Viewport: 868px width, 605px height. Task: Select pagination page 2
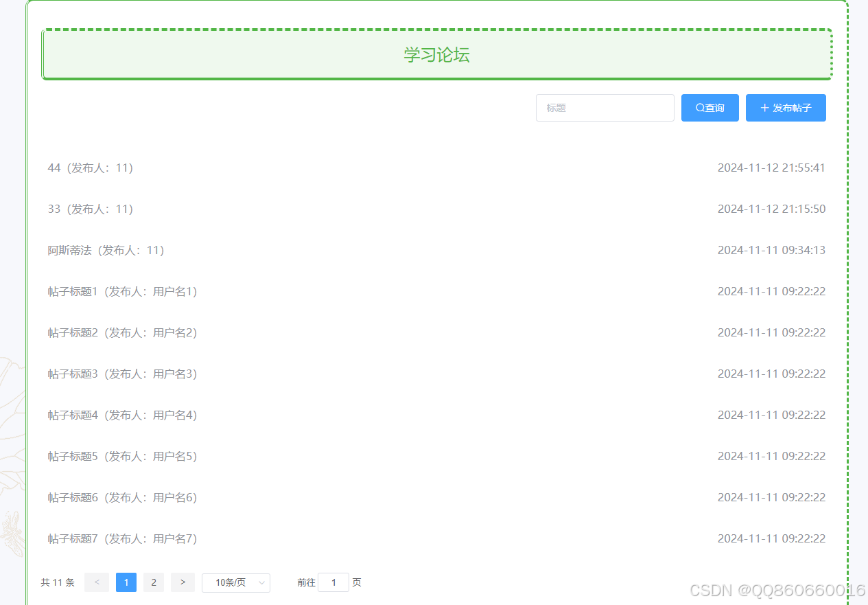pos(154,582)
